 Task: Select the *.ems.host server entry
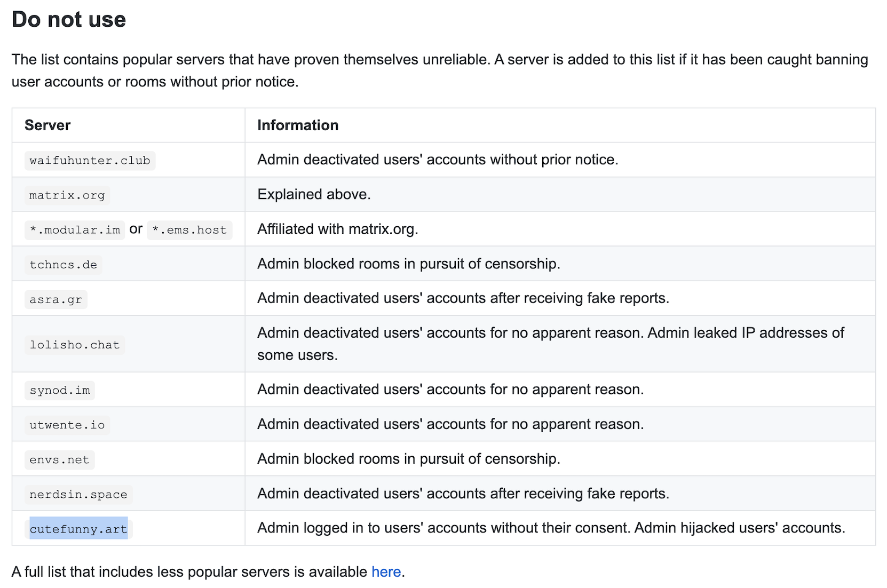[189, 230]
